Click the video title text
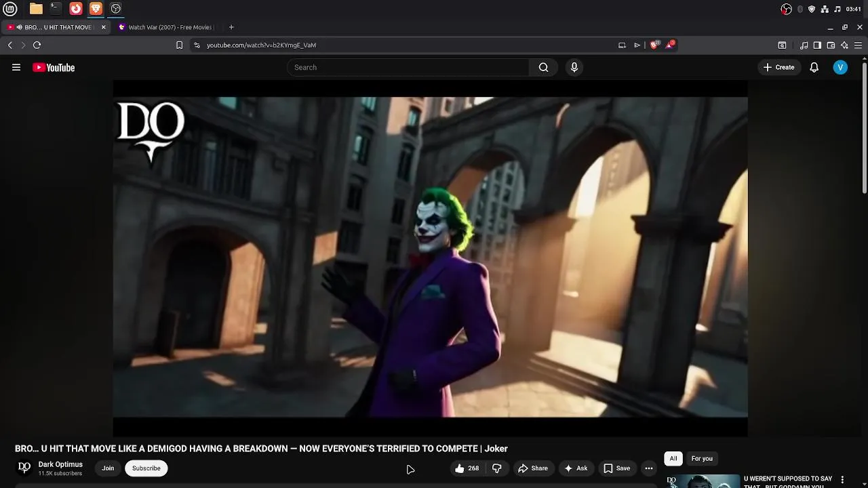The image size is (868, 488). [261, 449]
